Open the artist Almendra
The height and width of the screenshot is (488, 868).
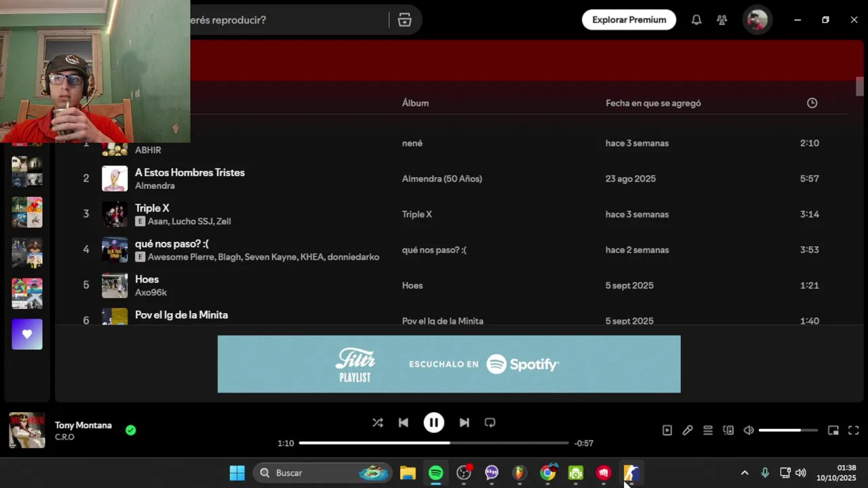point(155,186)
